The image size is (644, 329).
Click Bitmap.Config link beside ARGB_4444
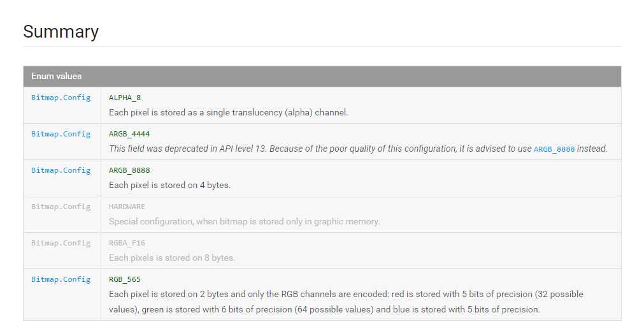pos(61,134)
